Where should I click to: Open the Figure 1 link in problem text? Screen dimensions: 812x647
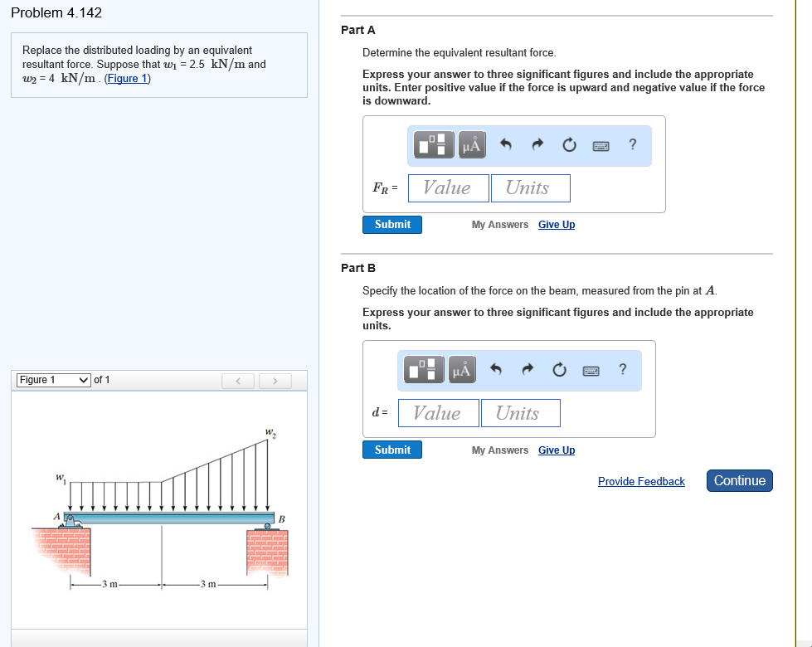point(128,78)
